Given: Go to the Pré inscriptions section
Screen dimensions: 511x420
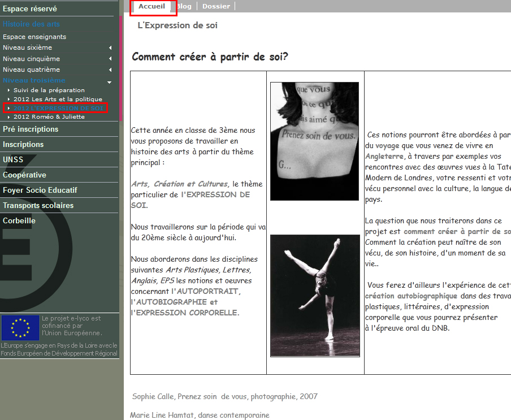Looking at the screenshot, I should (31, 129).
